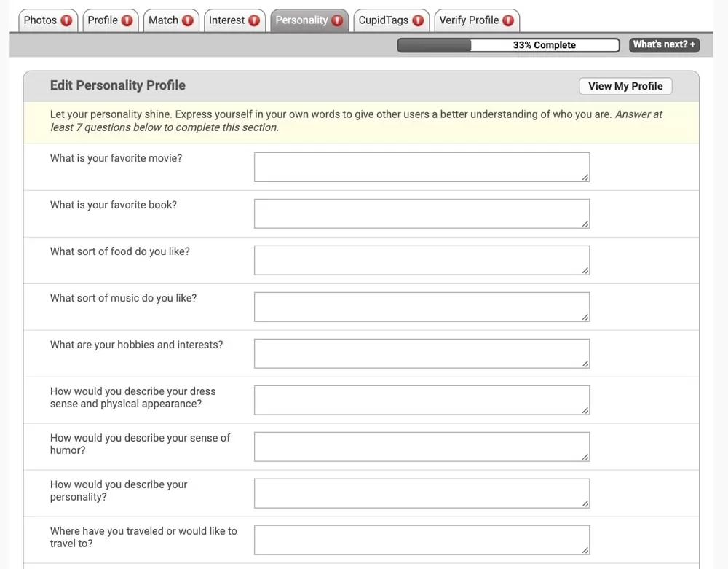Click into the food you like field
The height and width of the screenshot is (569, 728).
422,261
